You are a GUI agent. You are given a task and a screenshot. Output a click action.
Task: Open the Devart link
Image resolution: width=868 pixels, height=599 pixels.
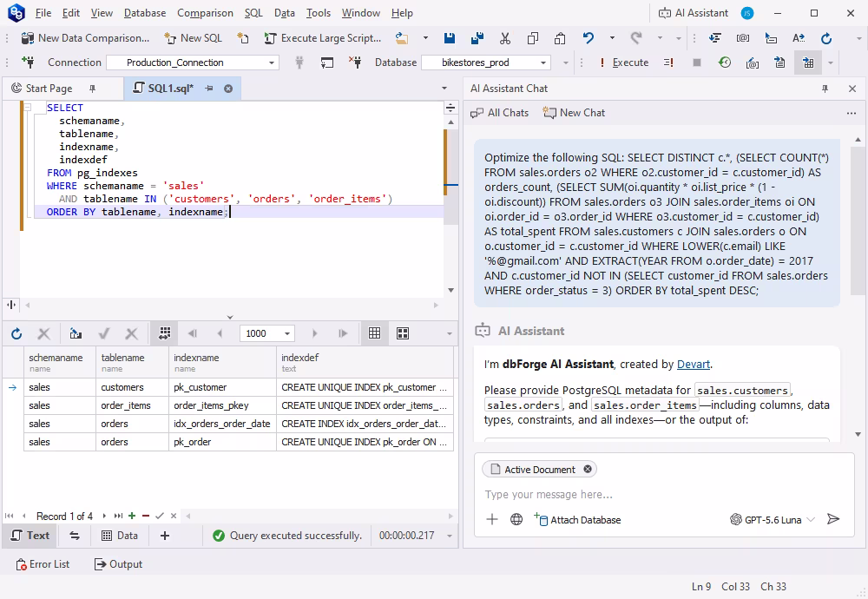(x=693, y=365)
